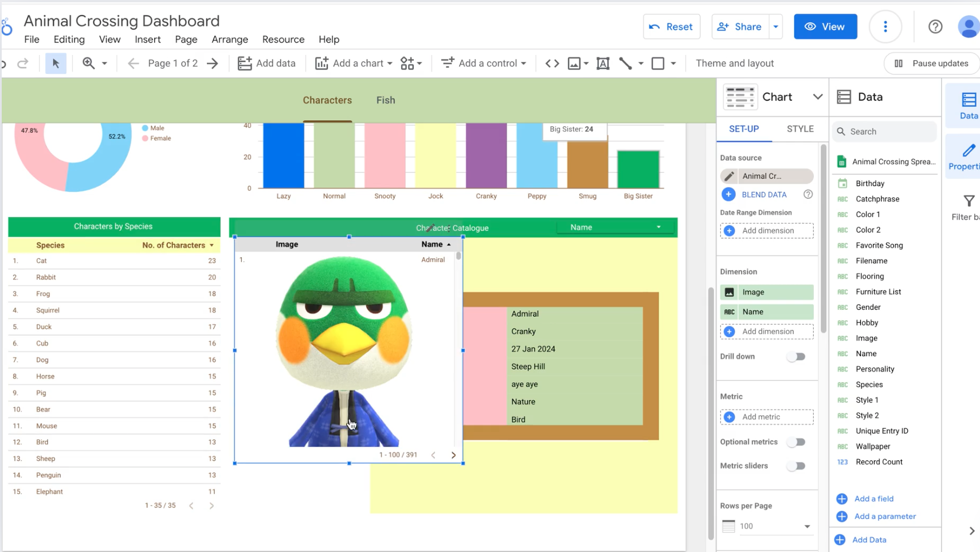Select the arrow selection mode tool
This screenshot has height=552, width=980.
56,63
